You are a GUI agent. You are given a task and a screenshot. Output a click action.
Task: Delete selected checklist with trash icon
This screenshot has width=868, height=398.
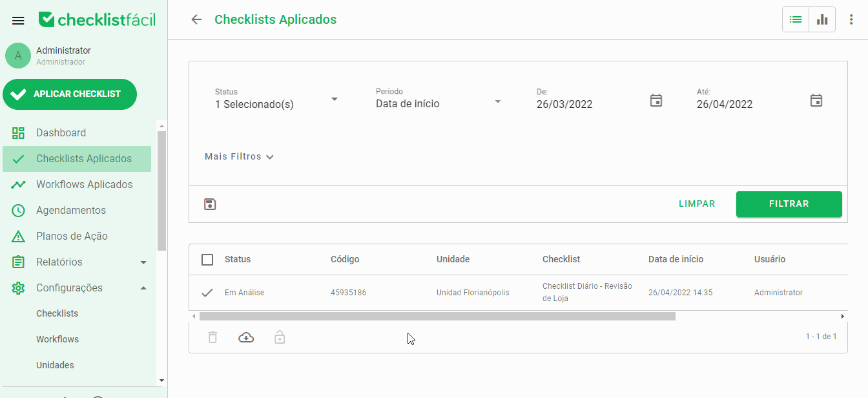pyautogui.click(x=212, y=337)
